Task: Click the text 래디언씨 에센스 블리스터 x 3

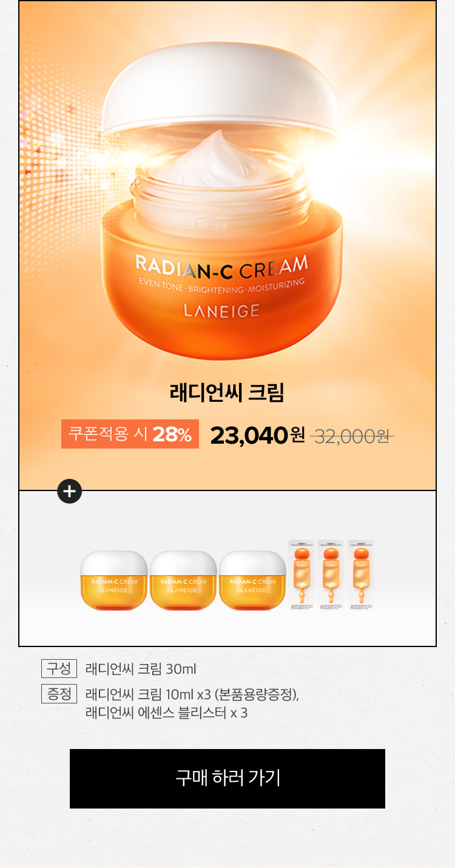Action: 167,713
